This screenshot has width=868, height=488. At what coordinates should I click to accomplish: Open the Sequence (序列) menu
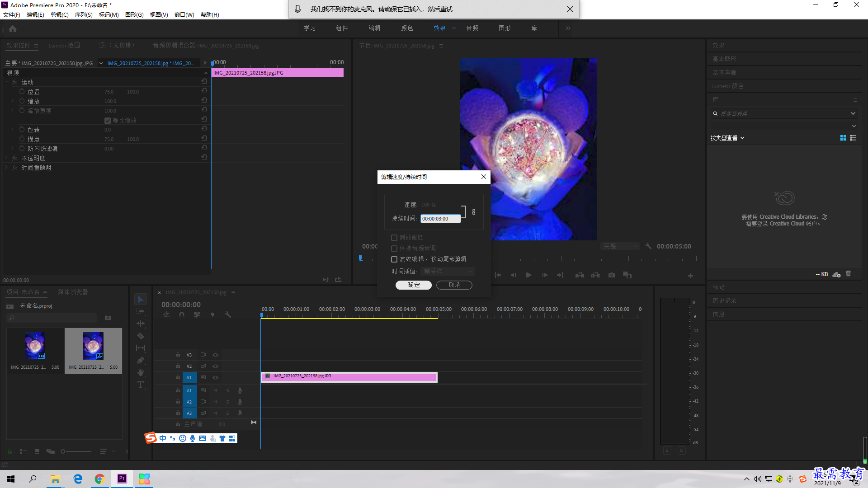point(84,15)
